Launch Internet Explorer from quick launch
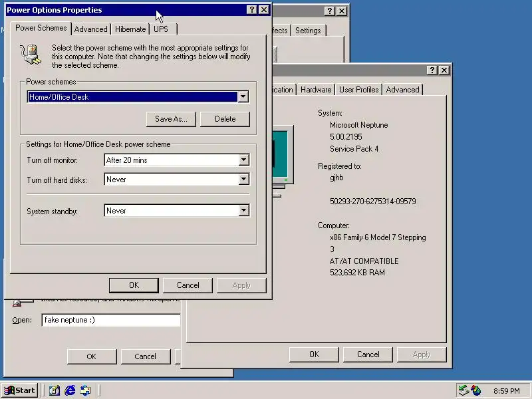This screenshot has height=399, width=532. pyautogui.click(x=70, y=390)
